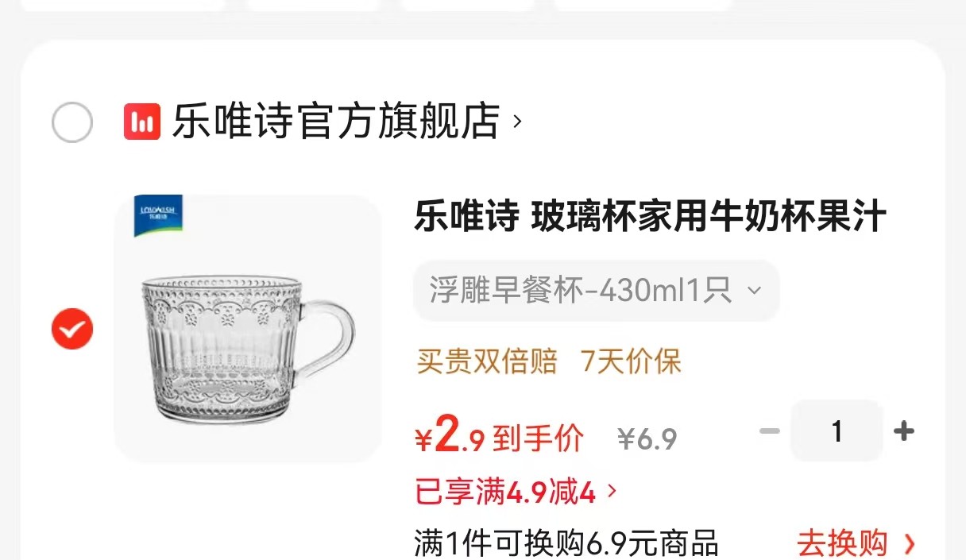Screen dimensions: 966x560
Task: Tap the 买贵双倍赔 guarantee tag
Action: point(487,361)
